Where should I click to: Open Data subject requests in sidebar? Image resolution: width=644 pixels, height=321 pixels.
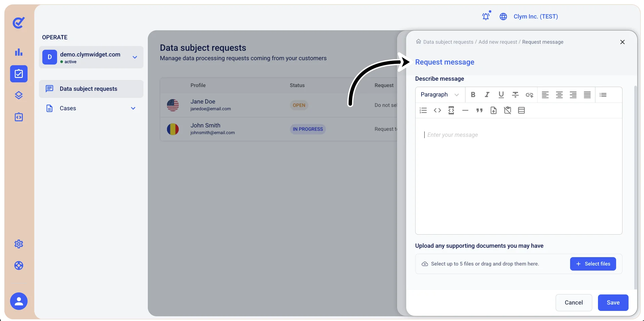coord(91,89)
